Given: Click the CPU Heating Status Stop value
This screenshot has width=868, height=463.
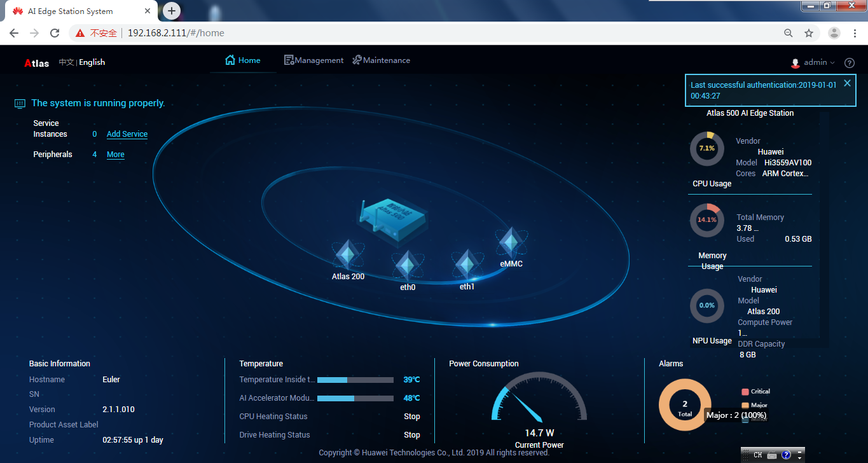Looking at the screenshot, I should pos(412,417).
